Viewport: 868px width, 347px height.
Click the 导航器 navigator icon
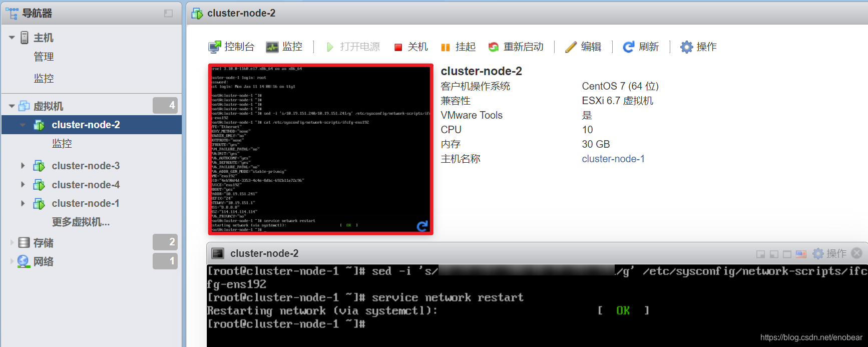pyautogui.click(x=12, y=13)
